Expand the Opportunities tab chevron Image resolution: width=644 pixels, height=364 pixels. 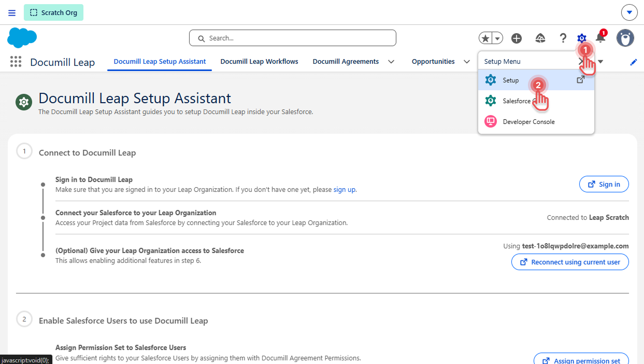[467, 61]
